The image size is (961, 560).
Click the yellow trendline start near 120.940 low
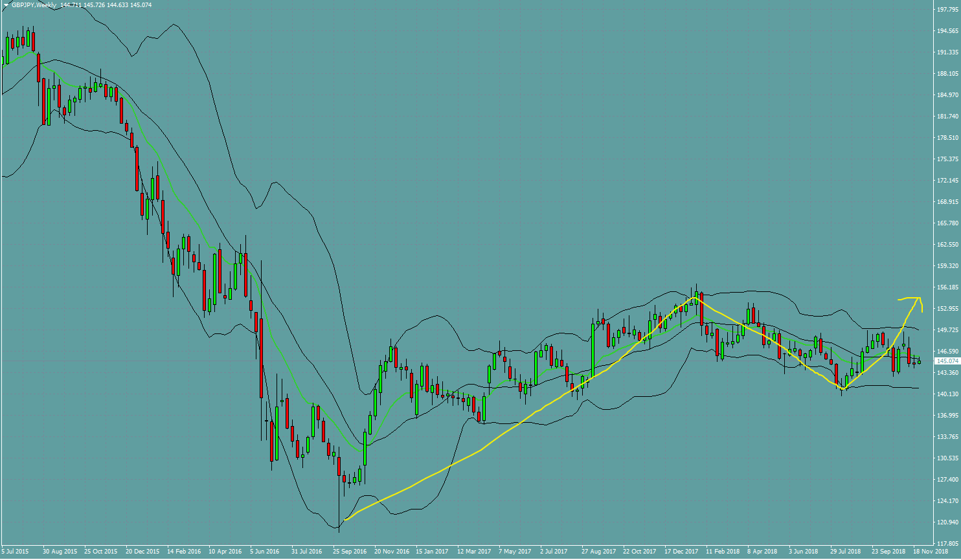click(x=346, y=519)
